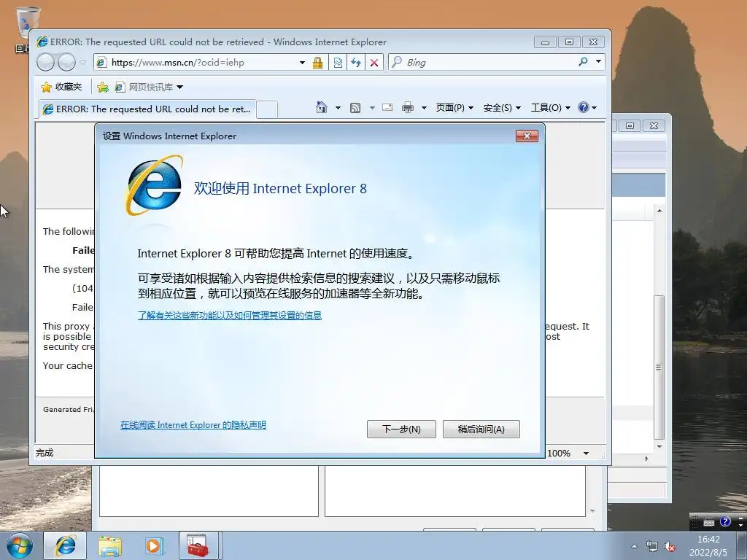Screen dimensions: 747x560
Task: Open the 页面(P) menu
Action: (454, 108)
